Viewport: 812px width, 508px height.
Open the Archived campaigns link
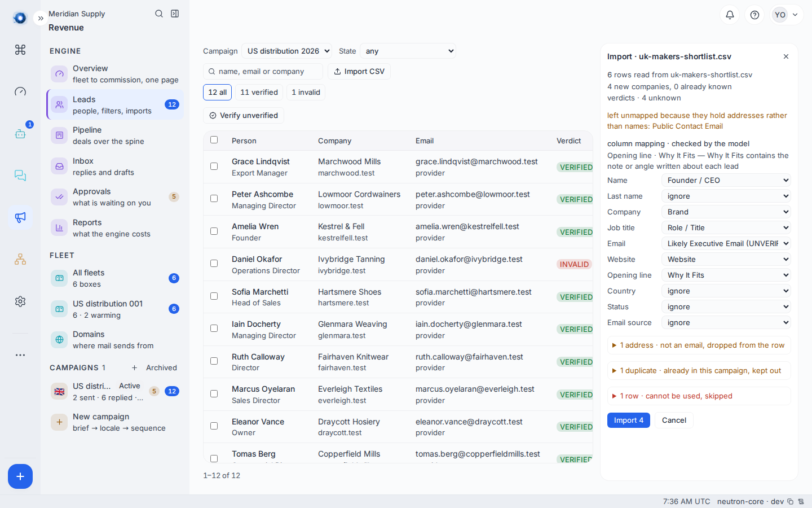pyautogui.click(x=161, y=367)
